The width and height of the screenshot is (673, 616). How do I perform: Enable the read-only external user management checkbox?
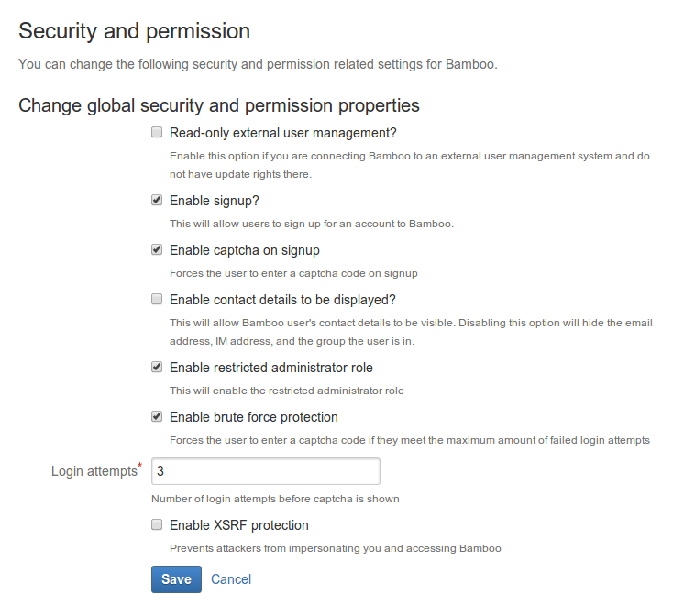click(x=157, y=133)
